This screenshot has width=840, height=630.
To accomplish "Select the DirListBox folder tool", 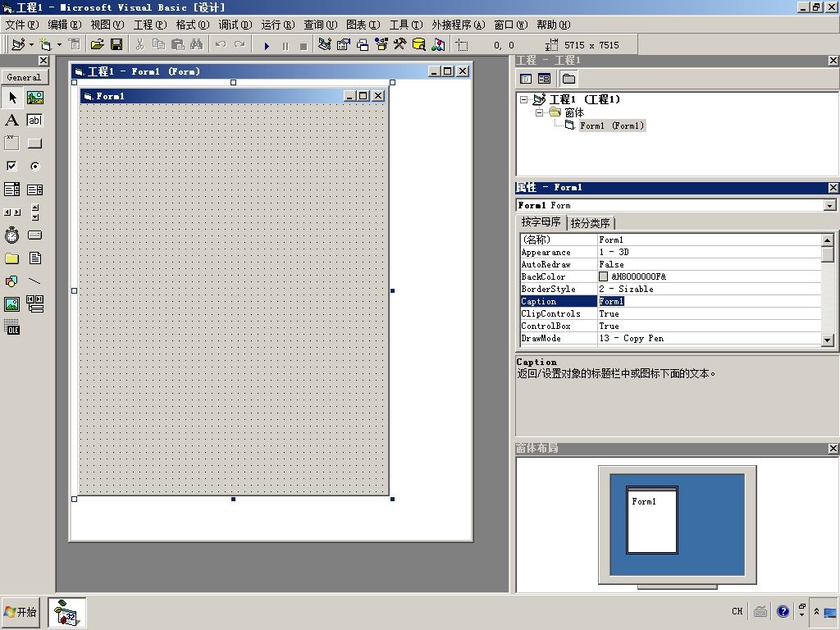I will point(11,258).
